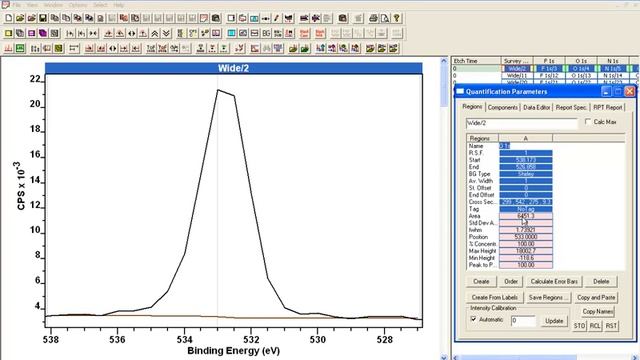640x360 pixels.
Task: Select the Wide/11 spectrum block
Action: point(517,76)
